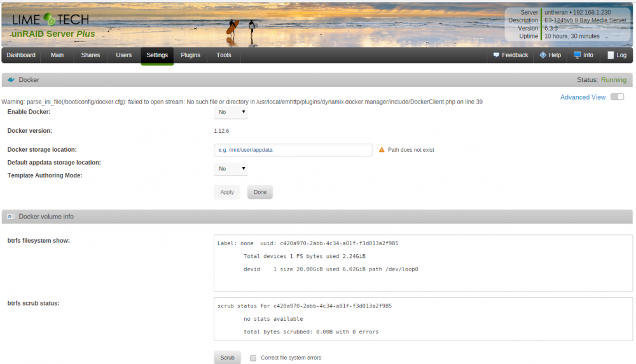Click the Info link label
The image size is (636, 364).
(x=588, y=55)
